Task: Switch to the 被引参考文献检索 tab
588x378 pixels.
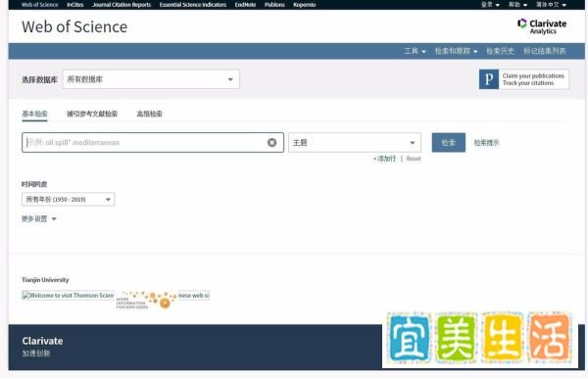Action: 92,114
